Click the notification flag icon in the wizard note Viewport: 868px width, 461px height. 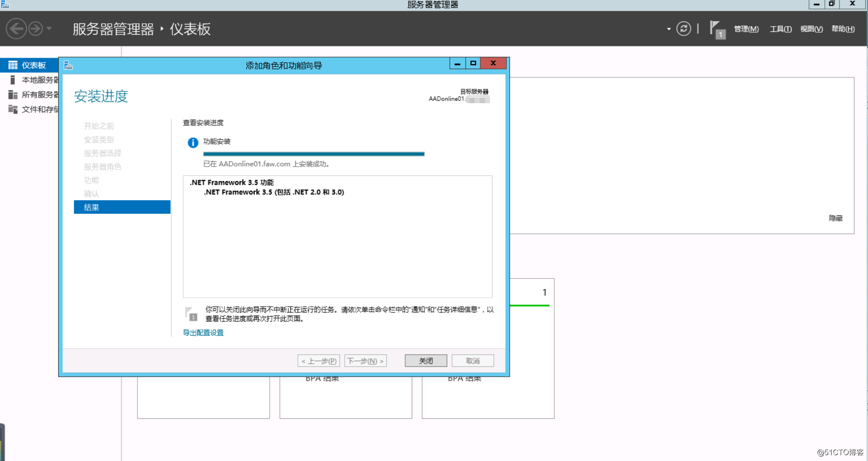tap(191, 314)
